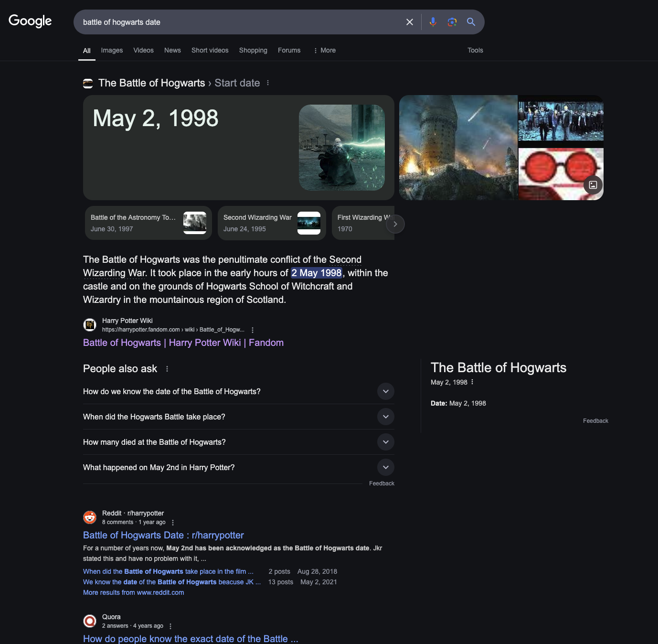This screenshot has width=658, height=644.
Task: Open options next to panel date May 2, 1998
Action: point(472,382)
